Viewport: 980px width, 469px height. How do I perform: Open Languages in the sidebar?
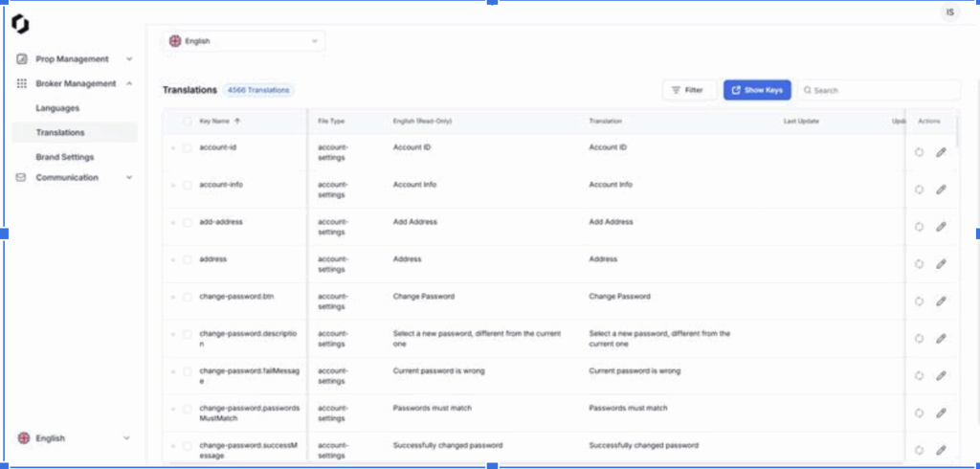57,108
